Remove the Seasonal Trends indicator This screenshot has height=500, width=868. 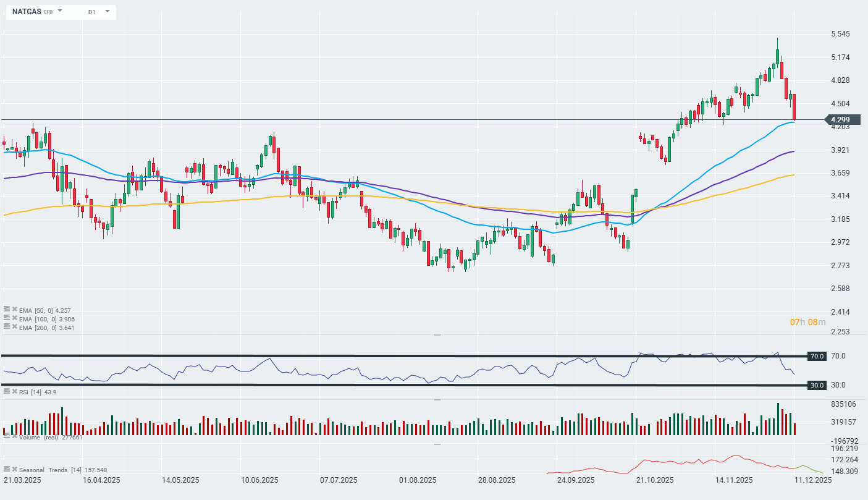(x=14, y=470)
